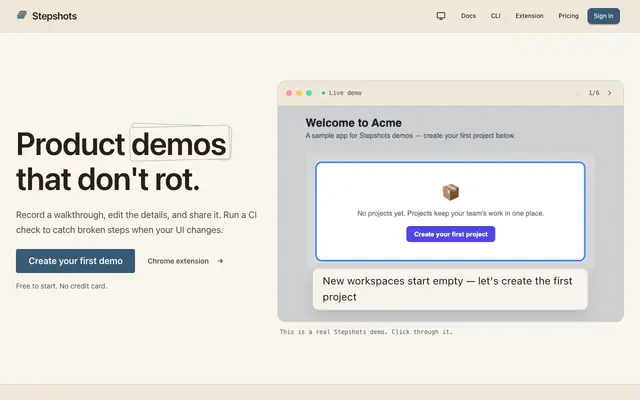This screenshot has width=640, height=400.
Task: Open the Pricing nav item
Action: coord(569,16)
